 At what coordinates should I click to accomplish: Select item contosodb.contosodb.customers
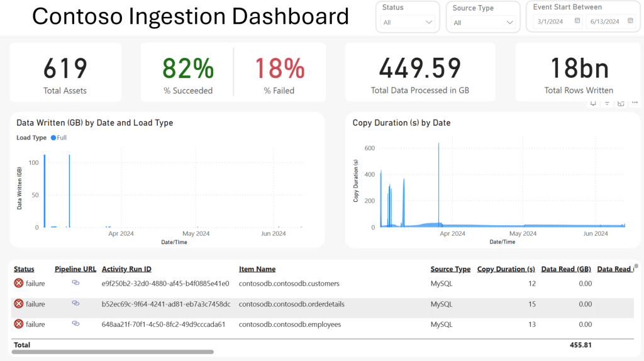pyautogui.click(x=289, y=284)
